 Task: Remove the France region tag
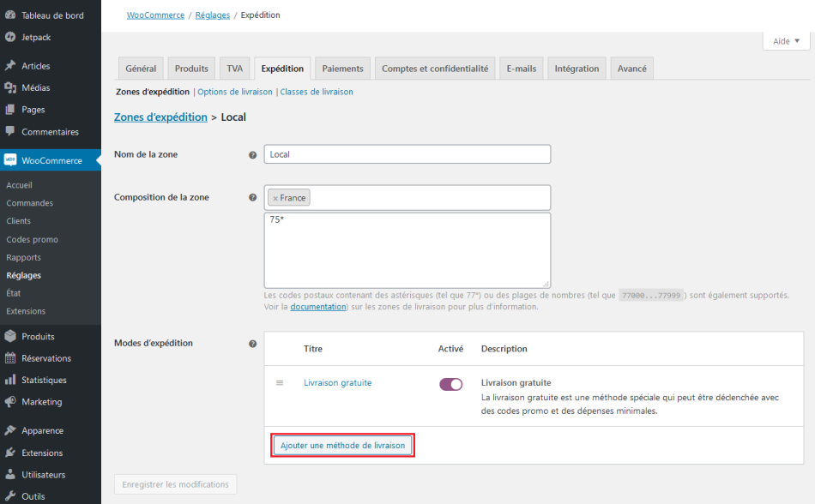point(275,198)
